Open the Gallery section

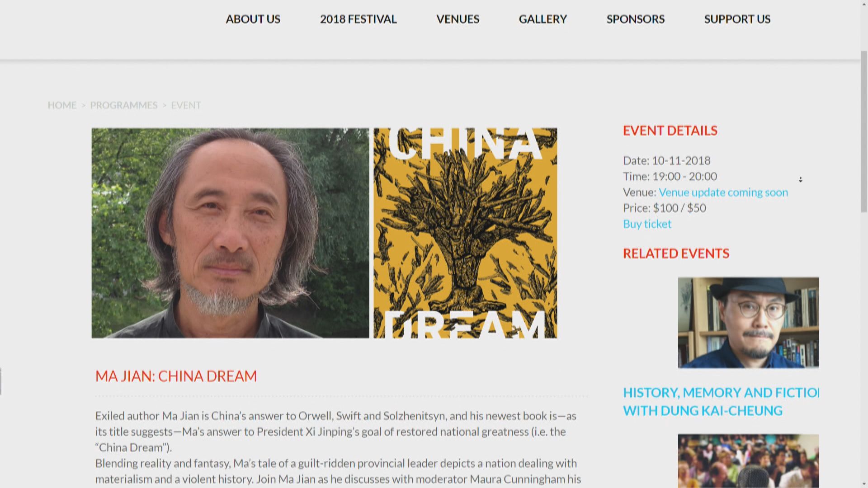coord(542,19)
